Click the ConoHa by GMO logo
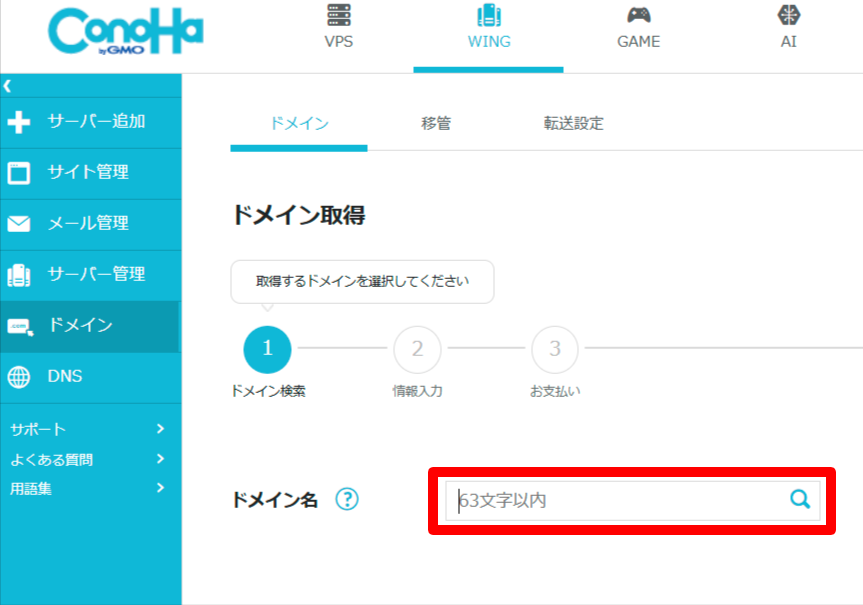The image size is (863, 605). pos(125,36)
